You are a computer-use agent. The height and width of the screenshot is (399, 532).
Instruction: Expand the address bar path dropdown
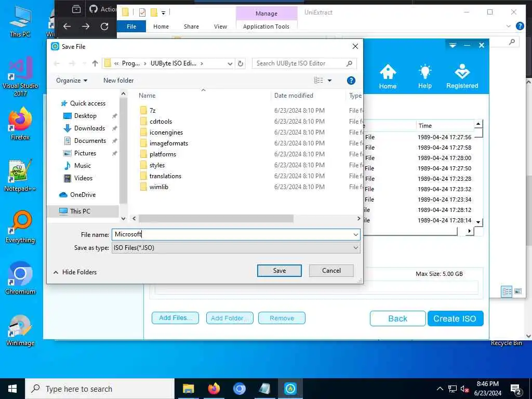(x=230, y=63)
